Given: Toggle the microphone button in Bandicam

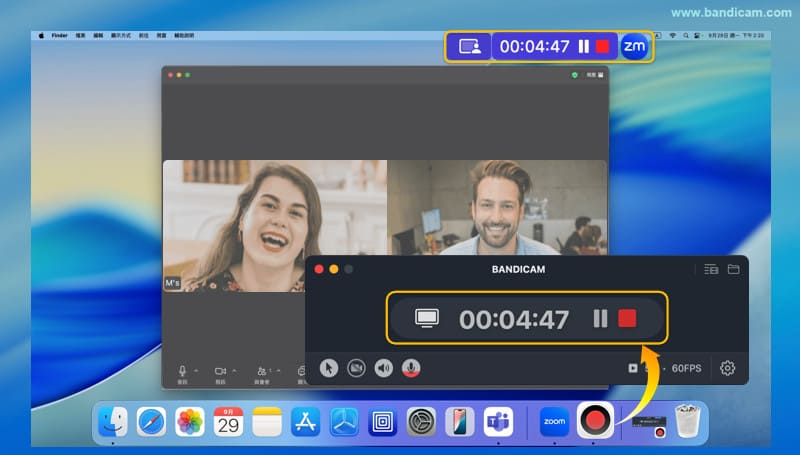Looking at the screenshot, I should 411,368.
